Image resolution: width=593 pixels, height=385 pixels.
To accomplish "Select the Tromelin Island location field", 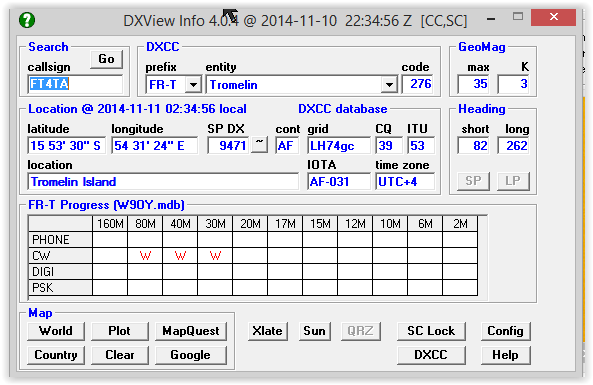I will [163, 182].
